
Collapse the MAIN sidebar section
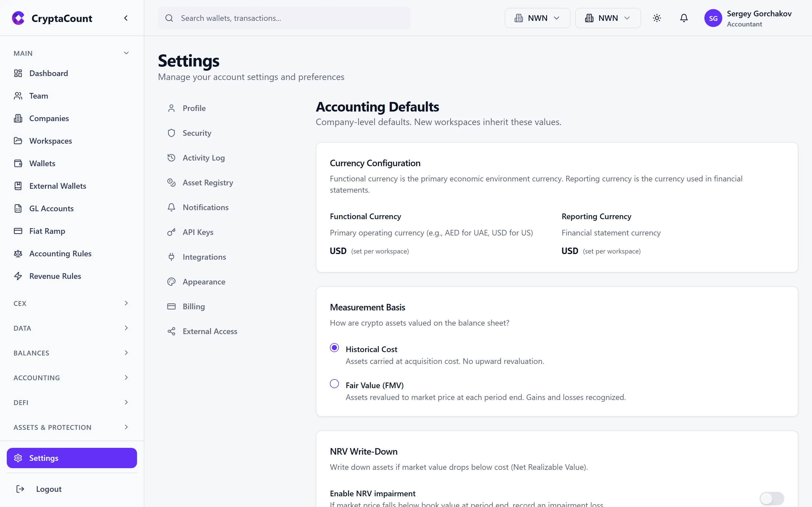[x=126, y=53]
